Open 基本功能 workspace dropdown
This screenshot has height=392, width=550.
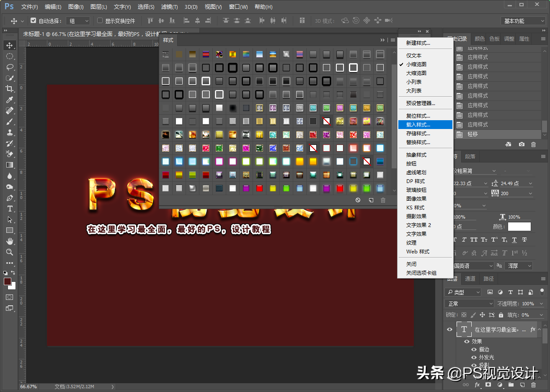tap(524, 21)
